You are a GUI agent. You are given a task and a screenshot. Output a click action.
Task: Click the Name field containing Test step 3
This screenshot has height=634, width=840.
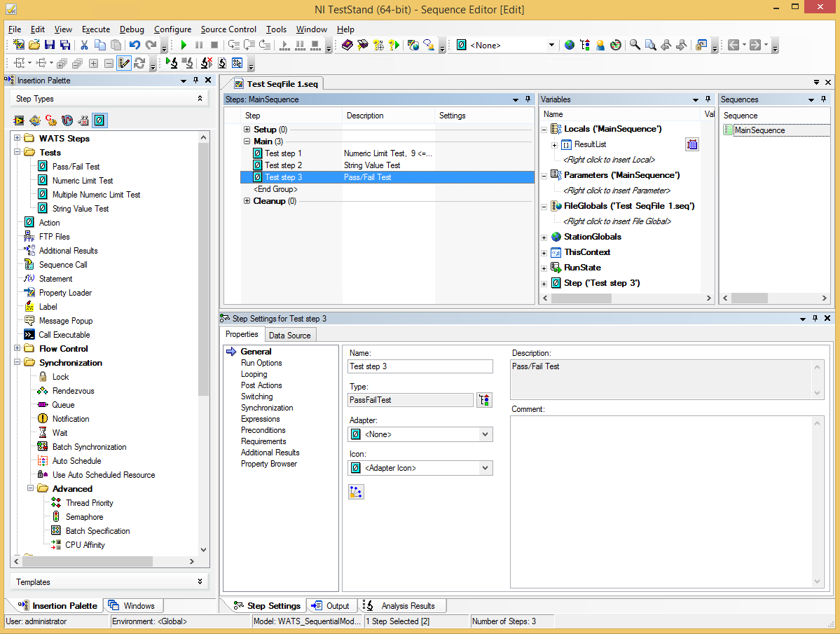click(420, 366)
